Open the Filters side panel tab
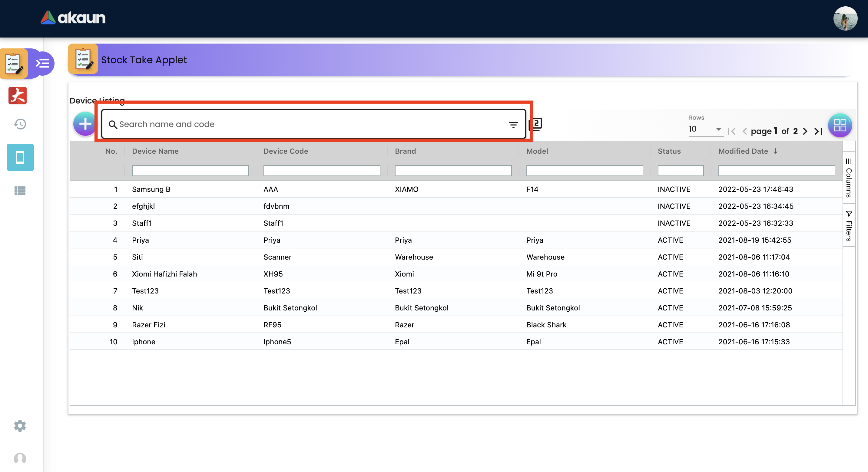 (848, 226)
